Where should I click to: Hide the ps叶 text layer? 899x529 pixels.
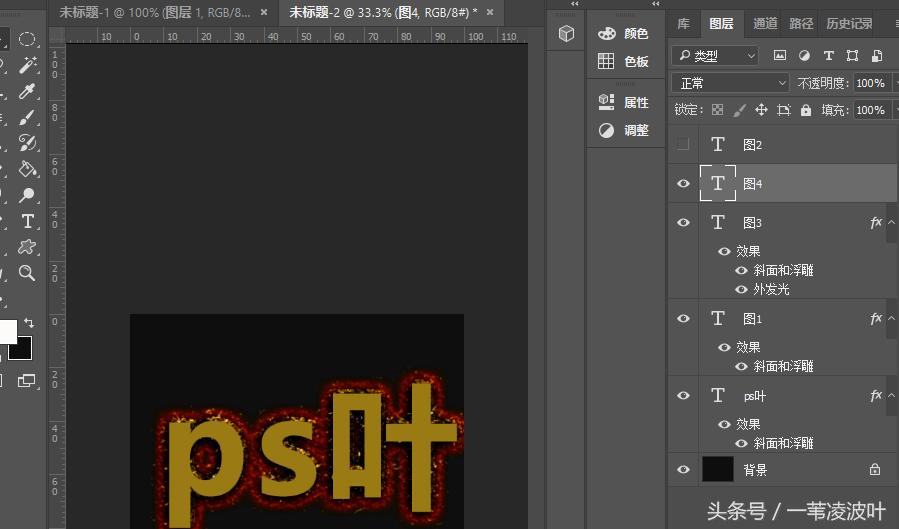point(683,395)
